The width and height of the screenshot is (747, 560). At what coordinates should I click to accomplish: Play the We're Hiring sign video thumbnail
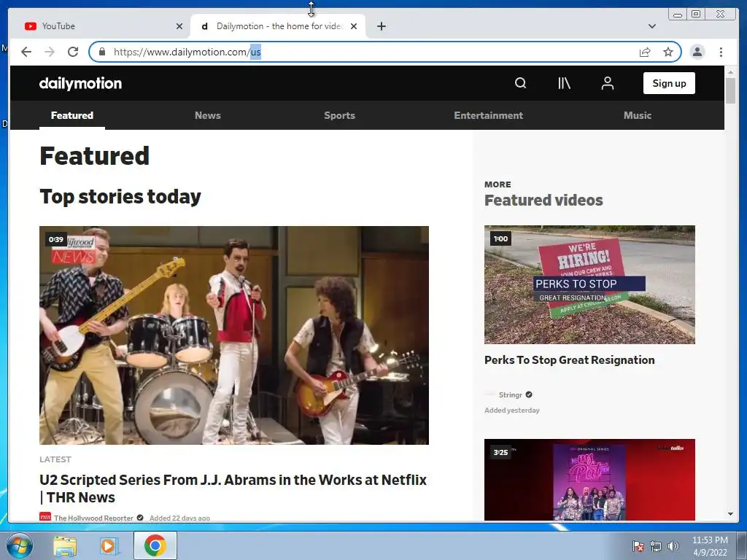click(x=589, y=285)
